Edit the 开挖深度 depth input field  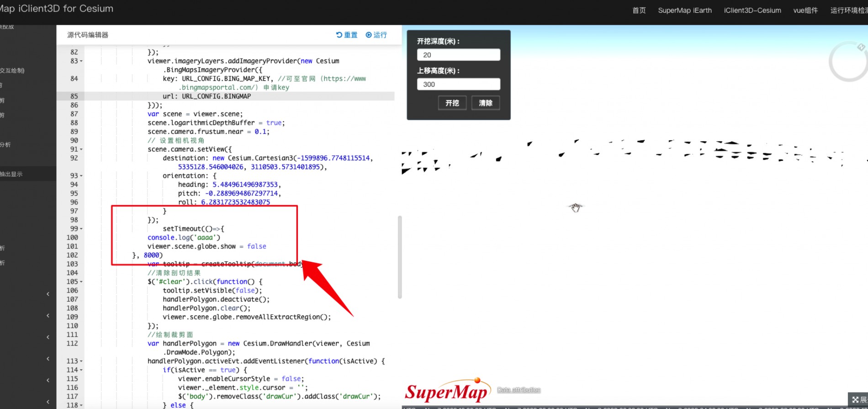[x=458, y=55]
